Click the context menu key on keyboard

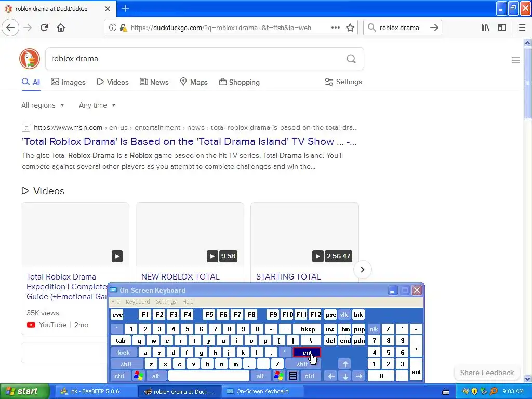[293, 376]
